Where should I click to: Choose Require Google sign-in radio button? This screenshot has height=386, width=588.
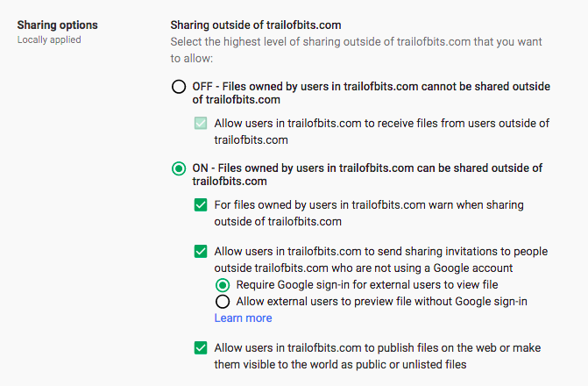coord(223,285)
